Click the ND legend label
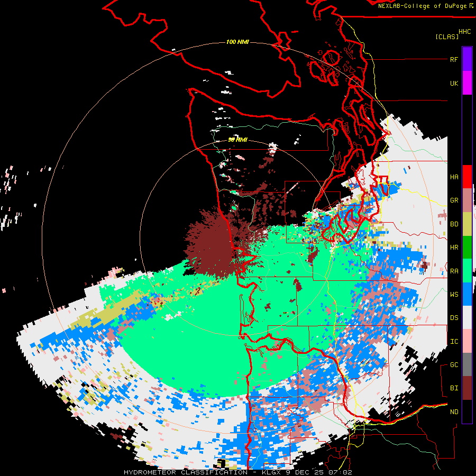Image resolution: width=476 pixels, height=476 pixels. [454, 412]
